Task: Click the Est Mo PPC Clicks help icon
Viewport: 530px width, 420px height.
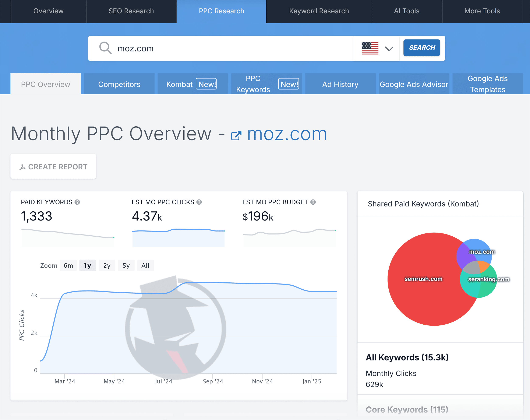Action: coord(199,202)
